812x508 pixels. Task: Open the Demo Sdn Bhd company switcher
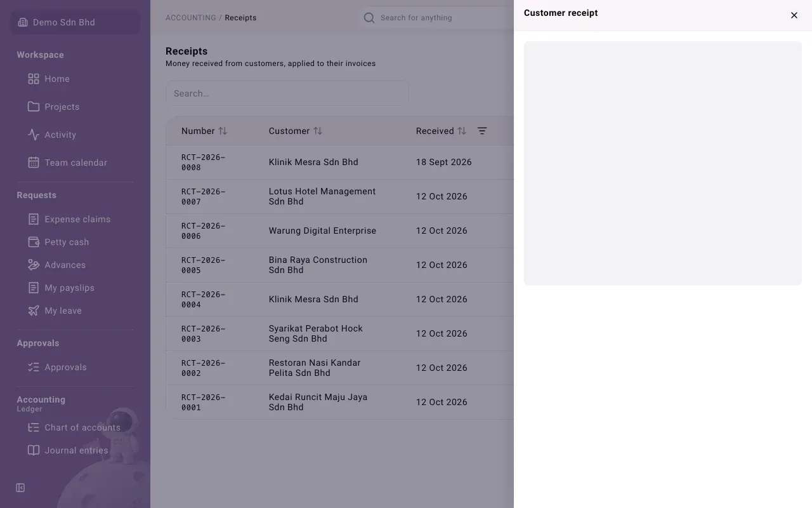[75, 22]
